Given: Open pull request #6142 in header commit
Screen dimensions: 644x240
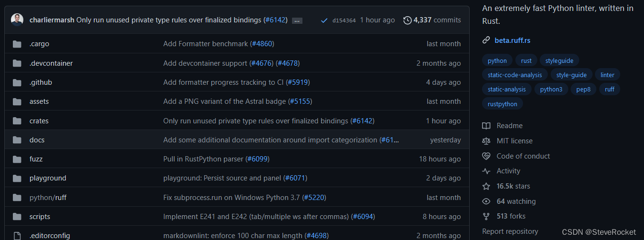Looking at the screenshot, I should tap(275, 20).
